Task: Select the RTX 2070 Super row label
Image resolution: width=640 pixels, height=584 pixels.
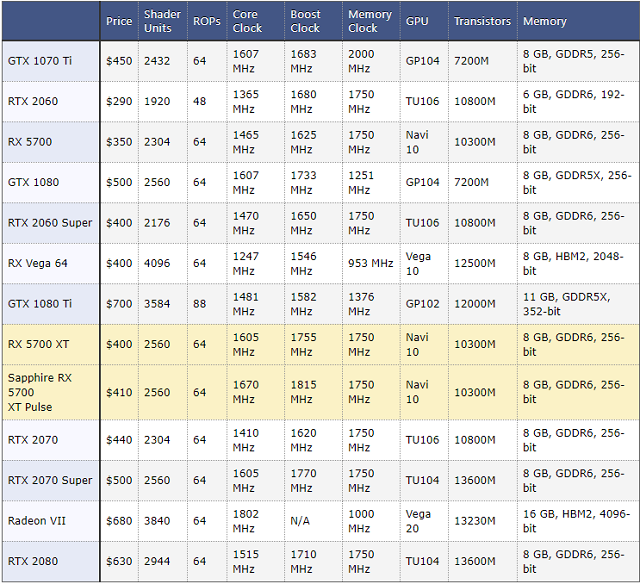Action: click(x=50, y=480)
